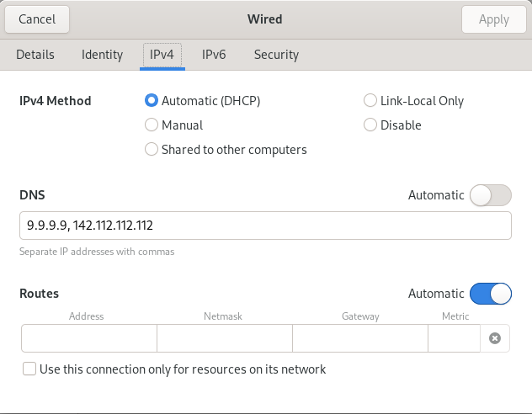532x414 pixels.
Task: Click the 'Separate IP addresses with commas' hint
Action: pos(97,252)
